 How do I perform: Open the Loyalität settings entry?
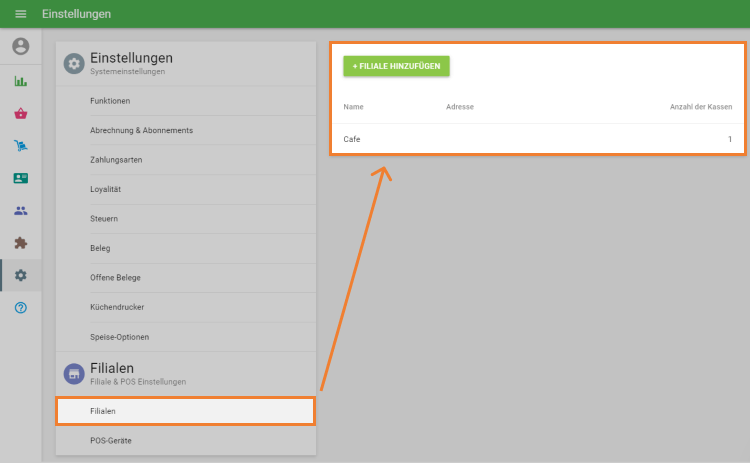[x=106, y=189]
